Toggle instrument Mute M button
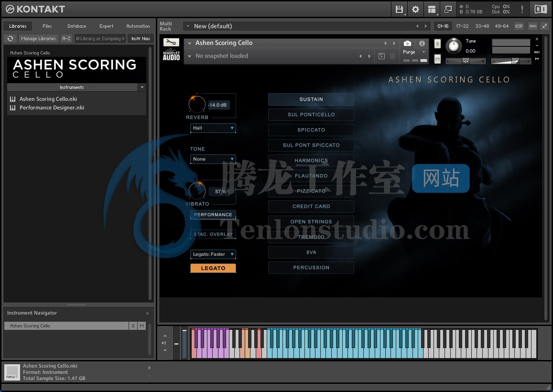The width and height of the screenshot is (553, 392). point(437,59)
